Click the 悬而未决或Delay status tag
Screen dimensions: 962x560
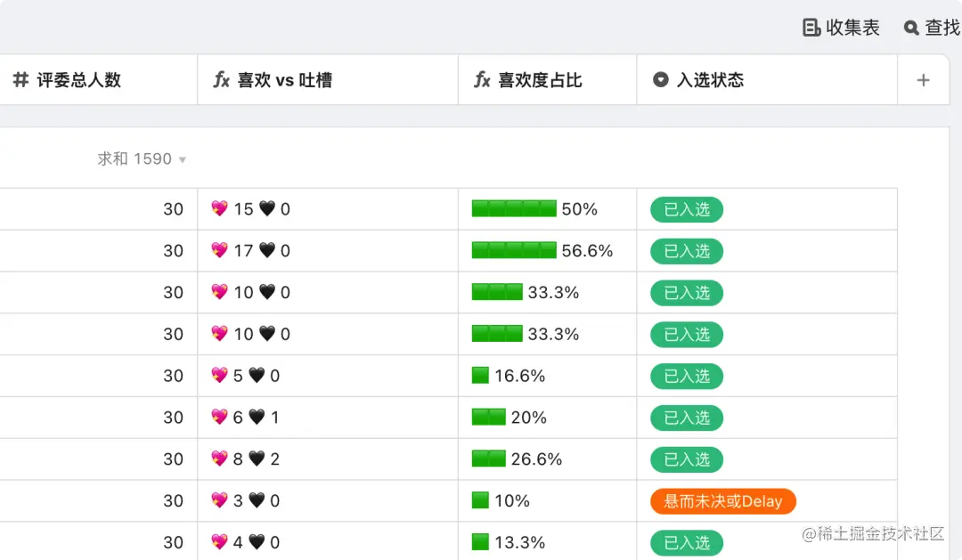[723, 501]
